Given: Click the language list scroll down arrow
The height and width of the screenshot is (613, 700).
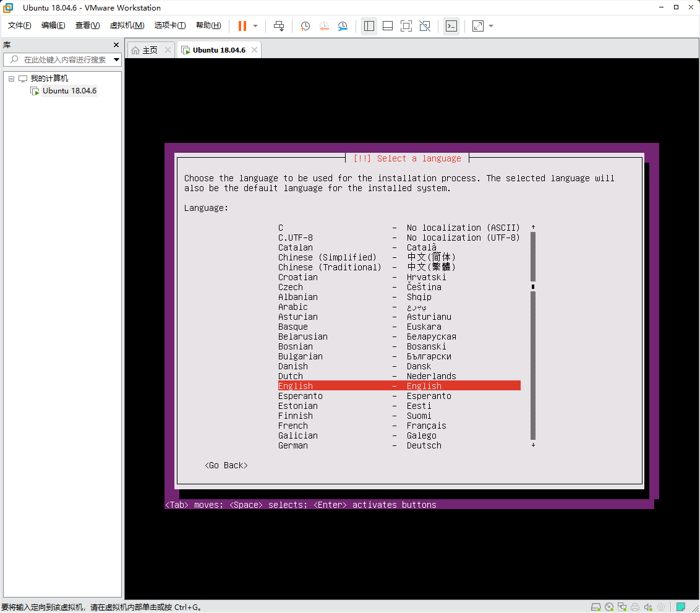Looking at the screenshot, I should 533,445.
